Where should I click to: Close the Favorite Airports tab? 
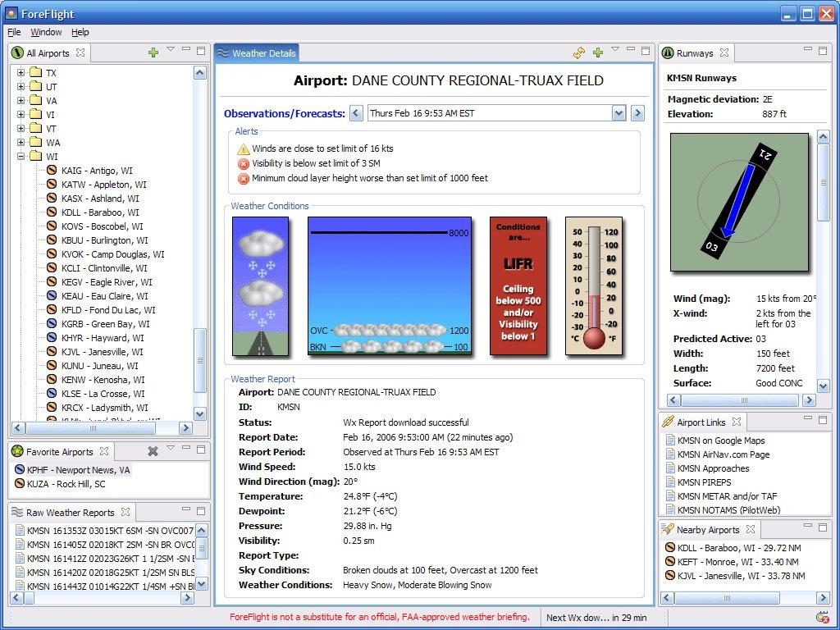104,451
